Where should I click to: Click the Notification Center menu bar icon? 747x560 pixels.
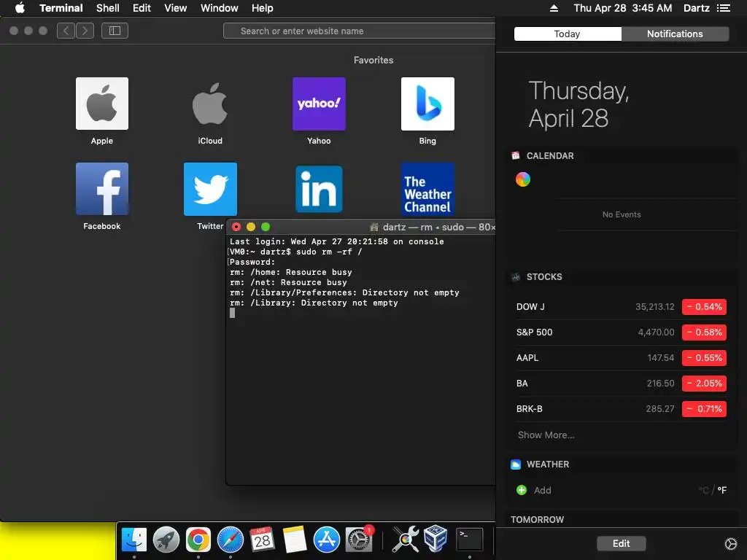724,8
